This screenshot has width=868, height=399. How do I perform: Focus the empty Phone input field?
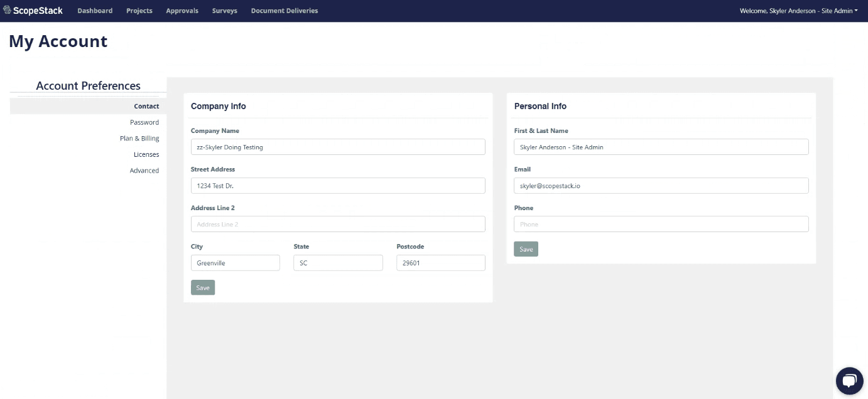pos(661,224)
